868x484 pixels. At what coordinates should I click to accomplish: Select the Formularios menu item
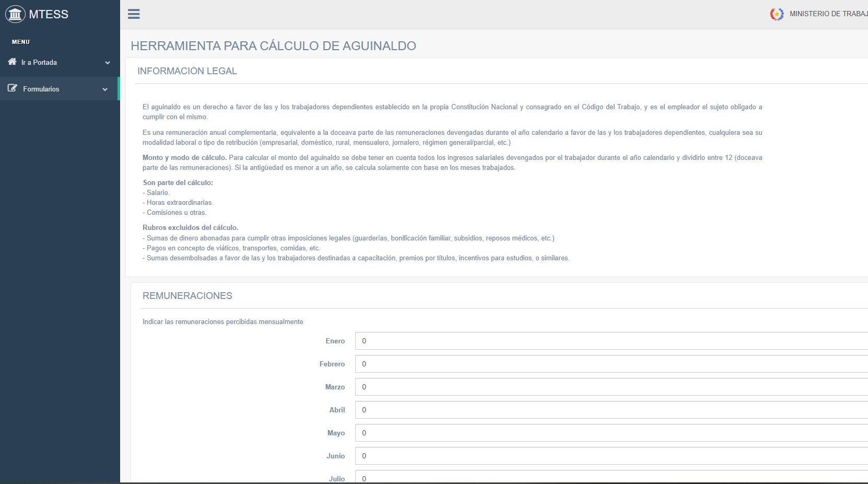(41, 89)
